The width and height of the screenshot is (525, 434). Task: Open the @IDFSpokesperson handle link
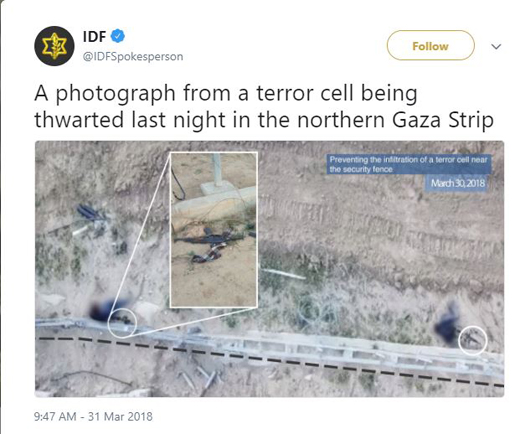(x=133, y=57)
